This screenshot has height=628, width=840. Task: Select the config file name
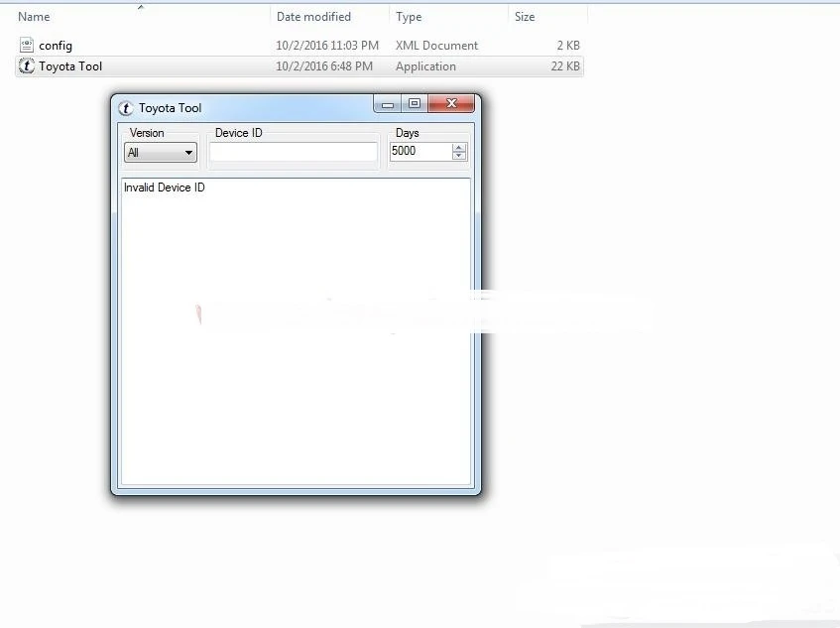click(x=56, y=46)
